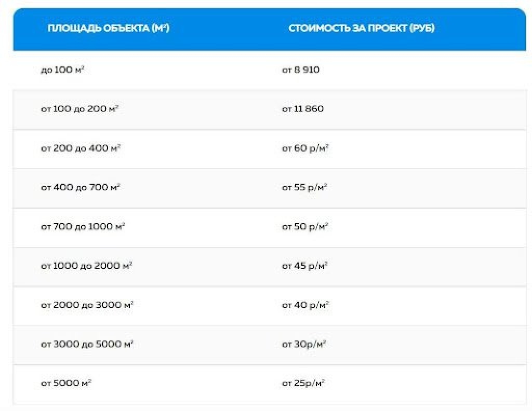
Task: Select the 'от 3000 до 5000 м²' cell
Action: pos(87,344)
